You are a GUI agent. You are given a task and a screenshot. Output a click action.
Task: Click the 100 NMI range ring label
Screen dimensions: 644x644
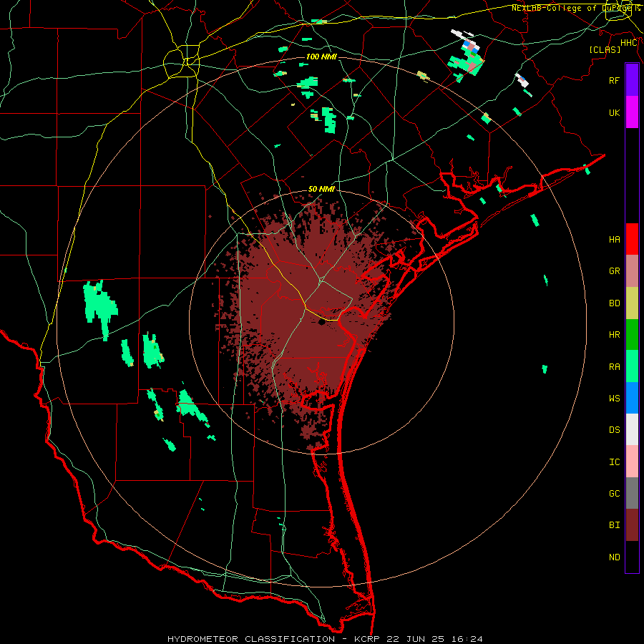321,57
